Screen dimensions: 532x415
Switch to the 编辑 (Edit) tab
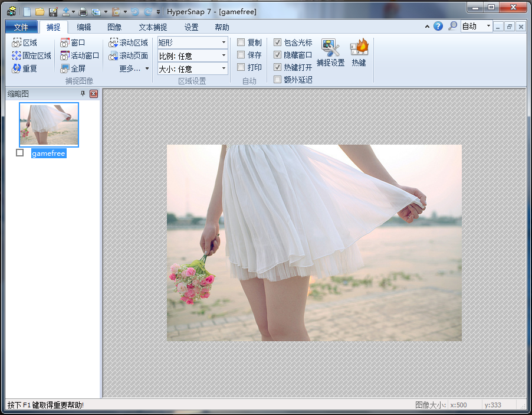tap(84, 27)
